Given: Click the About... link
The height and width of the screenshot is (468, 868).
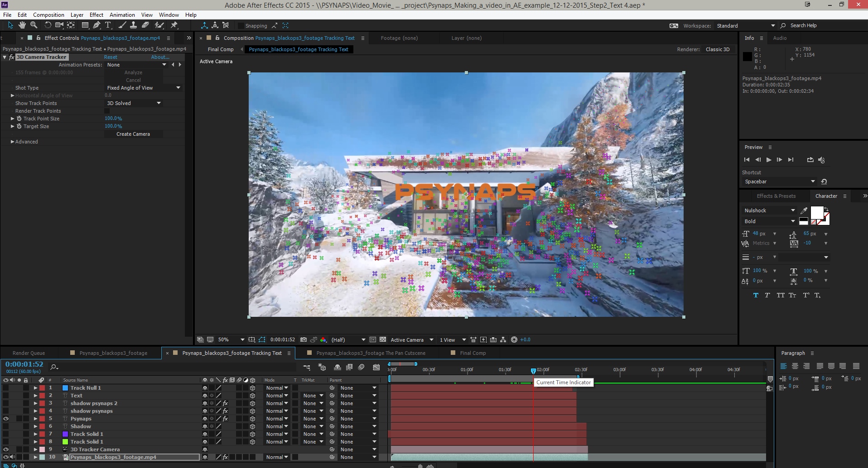Looking at the screenshot, I should click(160, 57).
